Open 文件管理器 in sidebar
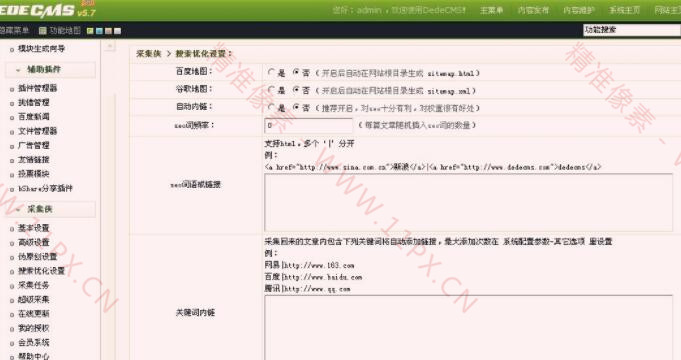The height and width of the screenshot is (360, 681). tap(37, 131)
